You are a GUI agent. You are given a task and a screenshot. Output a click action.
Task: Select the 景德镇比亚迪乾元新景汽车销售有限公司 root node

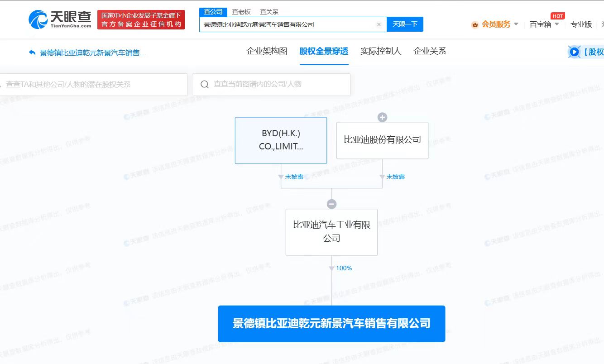tap(331, 324)
